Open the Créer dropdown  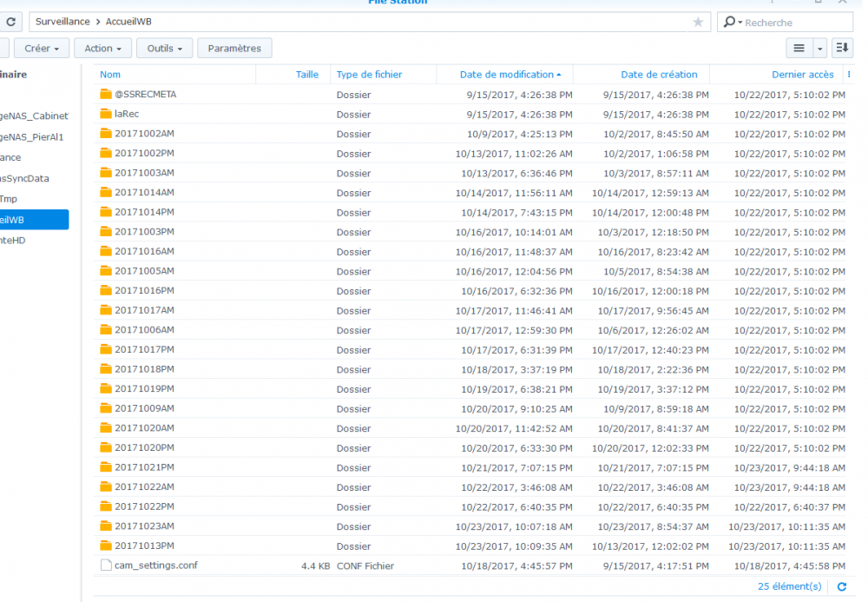(42, 49)
